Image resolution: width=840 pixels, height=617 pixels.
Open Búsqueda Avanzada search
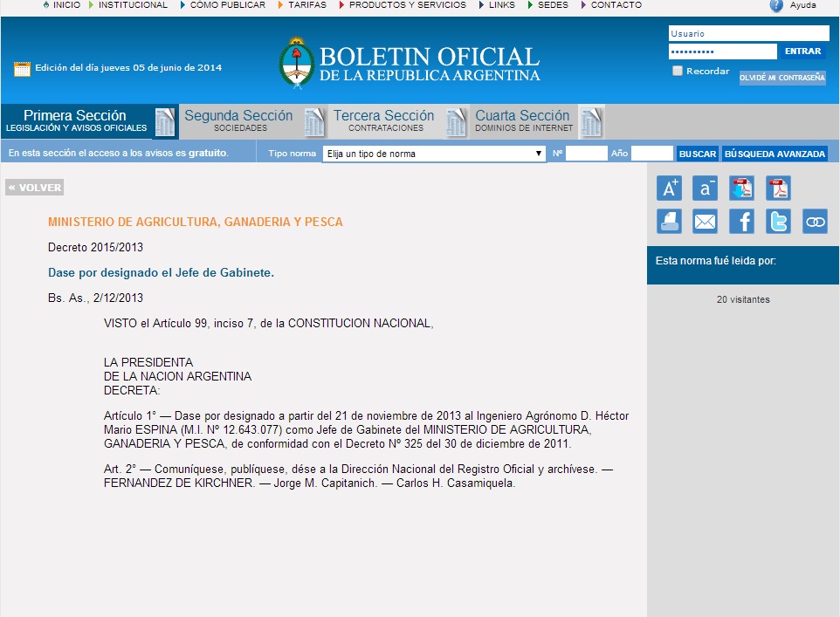pyautogui.click(x=775, y=154)
